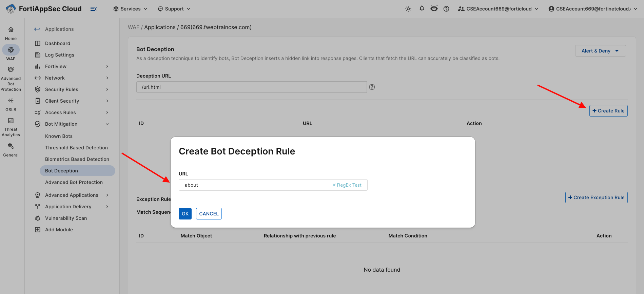Click the RegEx Test link

point(347,185)
